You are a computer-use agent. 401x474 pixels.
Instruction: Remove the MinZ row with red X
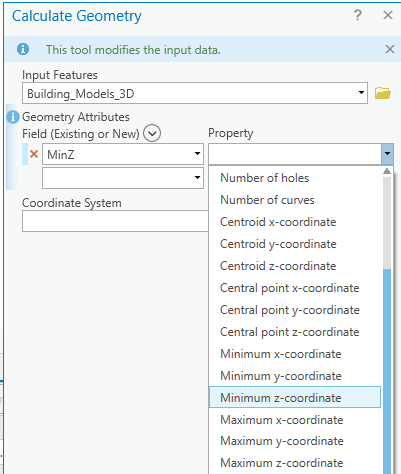tap(34, 154)
